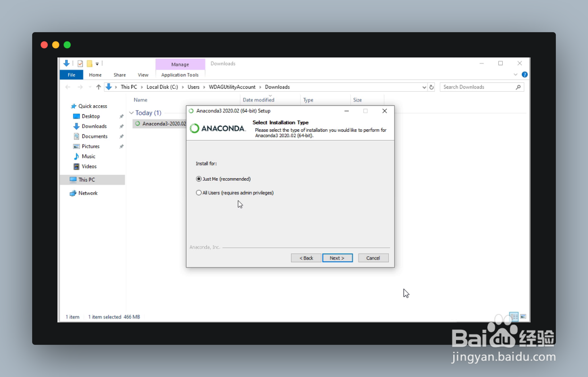Open the File ribbon tab

(71, 75)
